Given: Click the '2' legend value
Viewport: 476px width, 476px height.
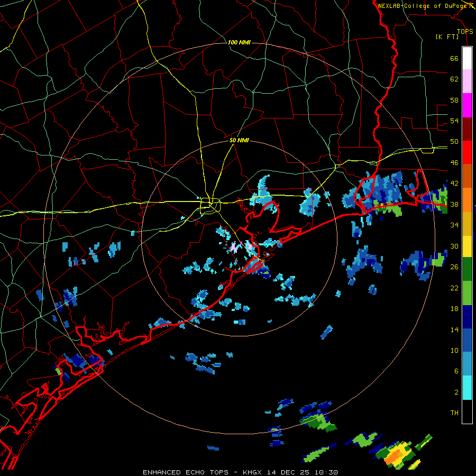Looking at the screenshot, I should [456, 392].
